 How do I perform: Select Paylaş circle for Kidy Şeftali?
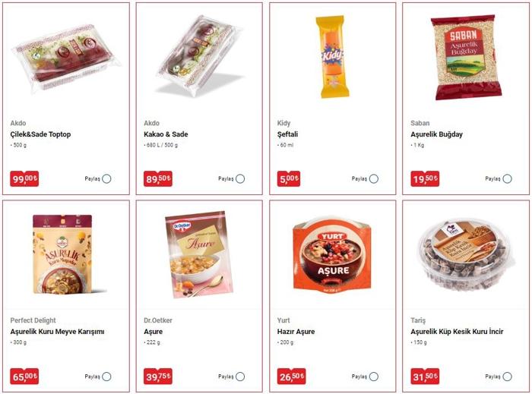tap(374, 178)
